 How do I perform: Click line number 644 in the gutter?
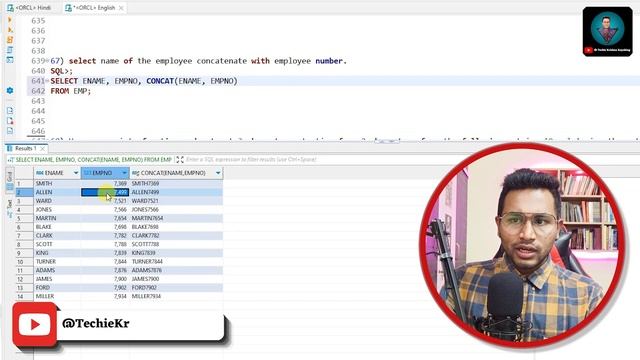coord(38,111)
